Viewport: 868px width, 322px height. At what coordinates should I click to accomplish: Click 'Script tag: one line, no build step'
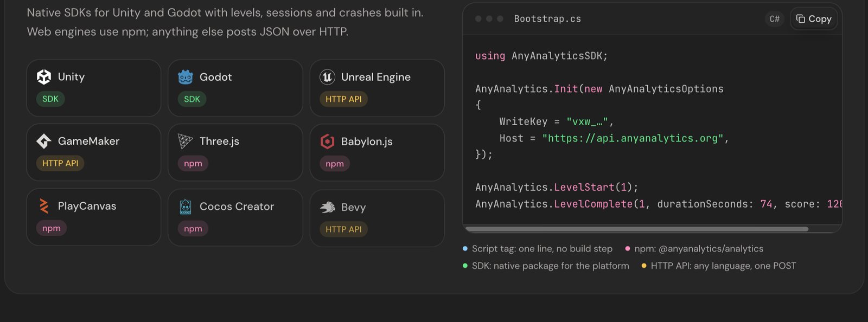pyautogui.click(x=542, y=249)
